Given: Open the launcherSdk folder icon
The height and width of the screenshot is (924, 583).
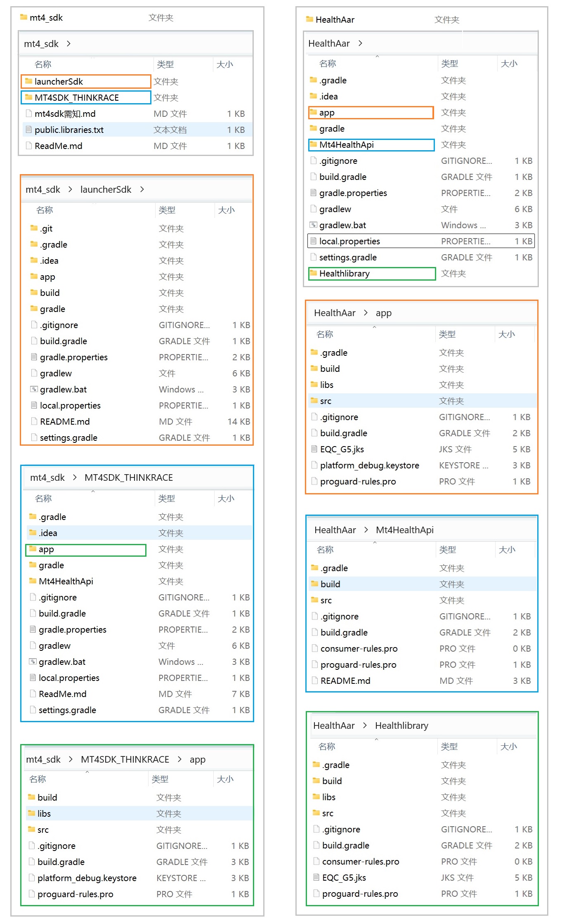Looking at the screenshot, I should click(x=28, y=81).
